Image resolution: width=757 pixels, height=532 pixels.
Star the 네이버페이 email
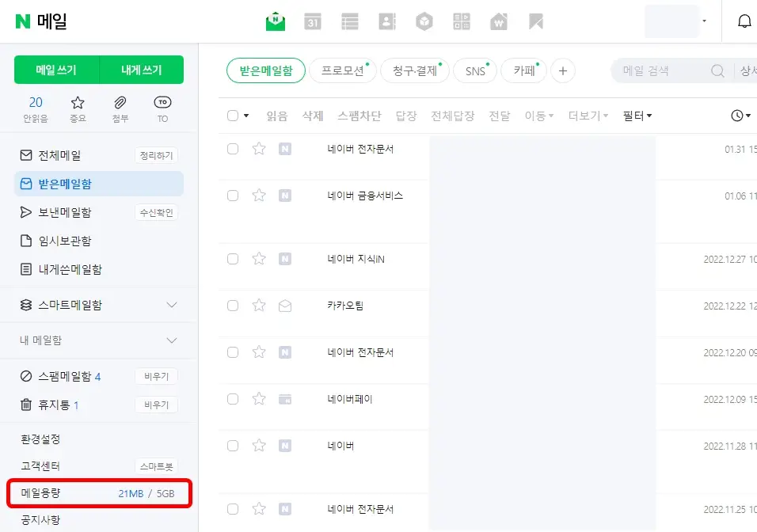pos(259,399)
